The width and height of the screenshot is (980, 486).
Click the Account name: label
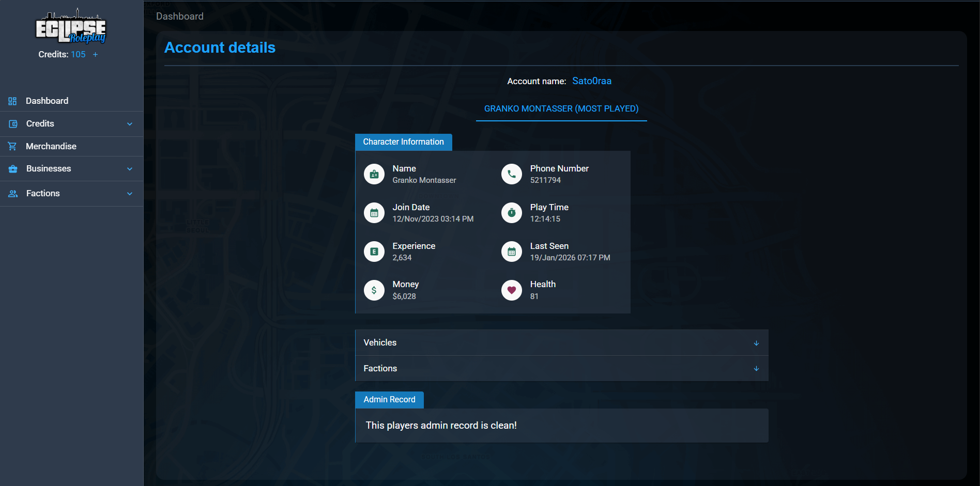(x=537, y=81)
